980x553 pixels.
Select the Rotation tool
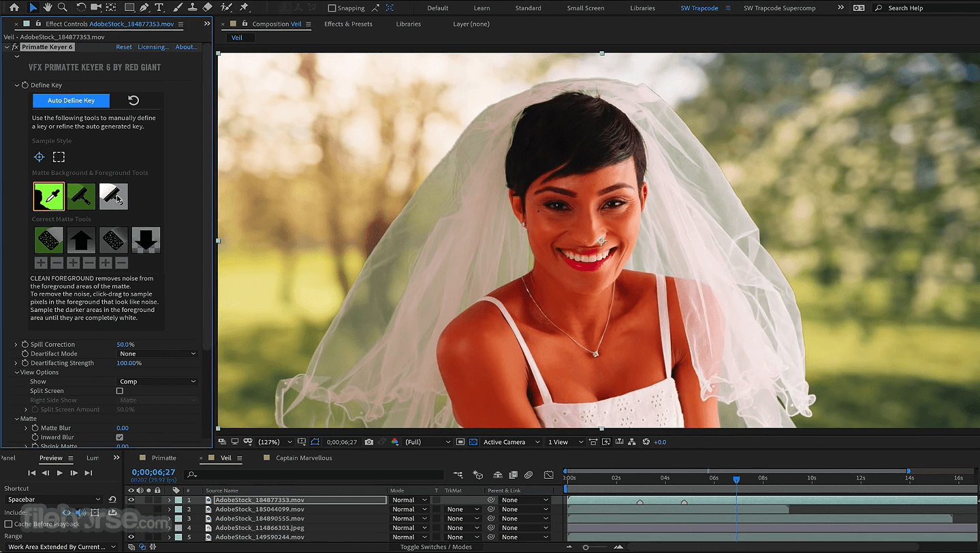[81, 7]
